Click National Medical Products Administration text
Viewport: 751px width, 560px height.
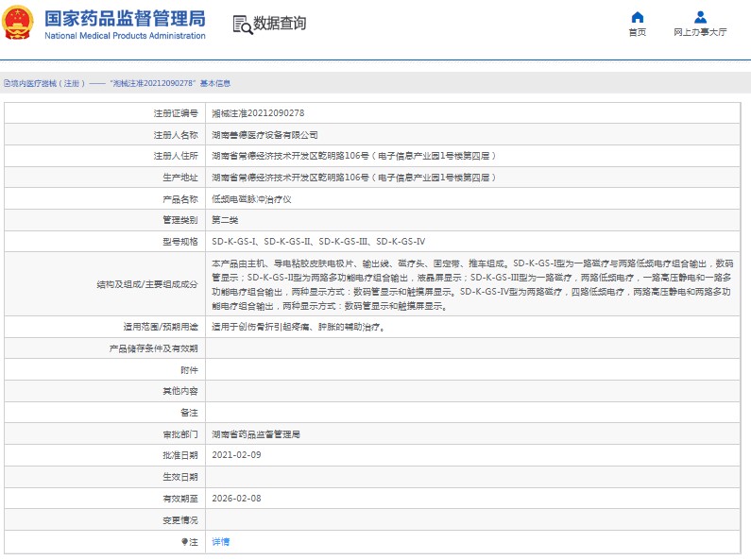pos(125,36)
